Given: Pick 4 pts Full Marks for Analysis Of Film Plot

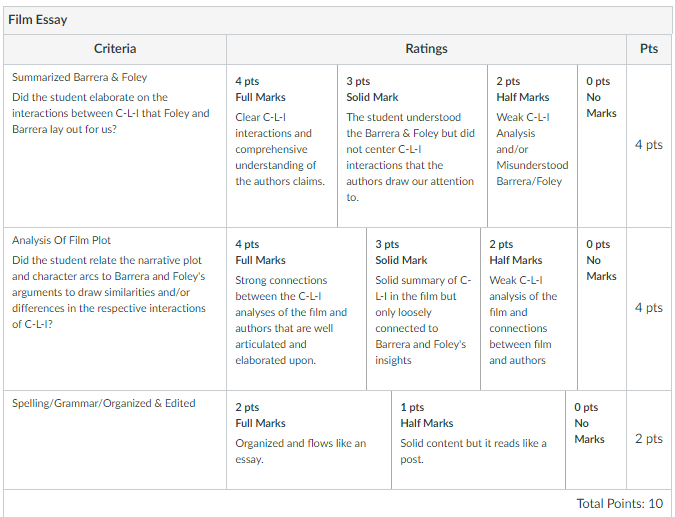Looking at the screenshot, I should pyautogui.click(x=297, y=309).
